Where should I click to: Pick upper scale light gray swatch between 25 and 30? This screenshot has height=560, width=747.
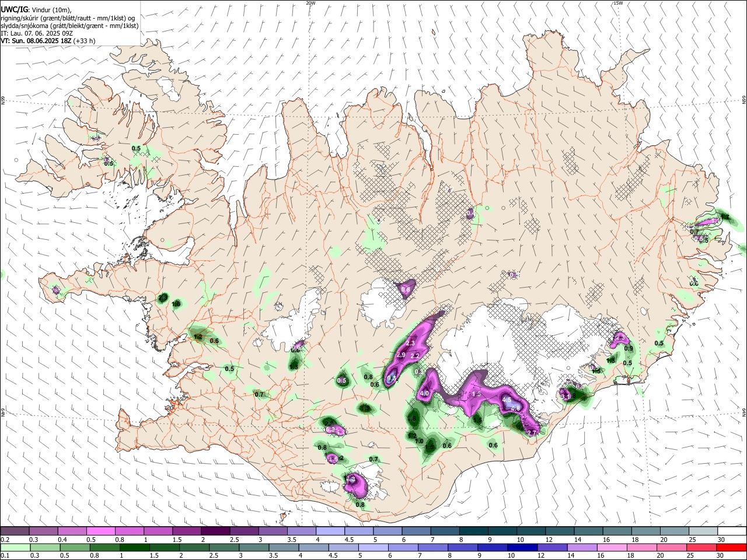[704, 531]
